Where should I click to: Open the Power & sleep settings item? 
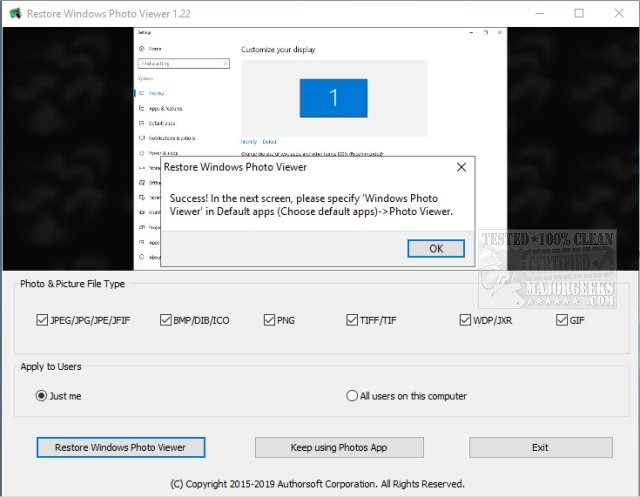tap(159, 153)
